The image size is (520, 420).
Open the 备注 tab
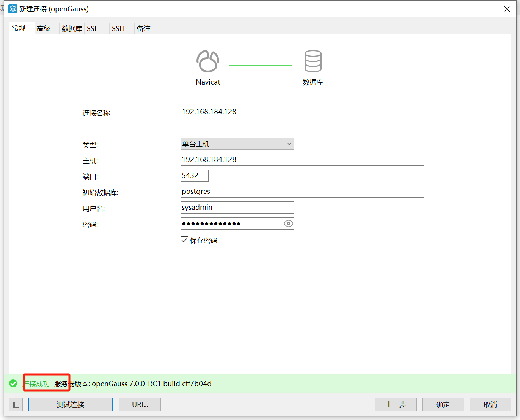[144, 28]
